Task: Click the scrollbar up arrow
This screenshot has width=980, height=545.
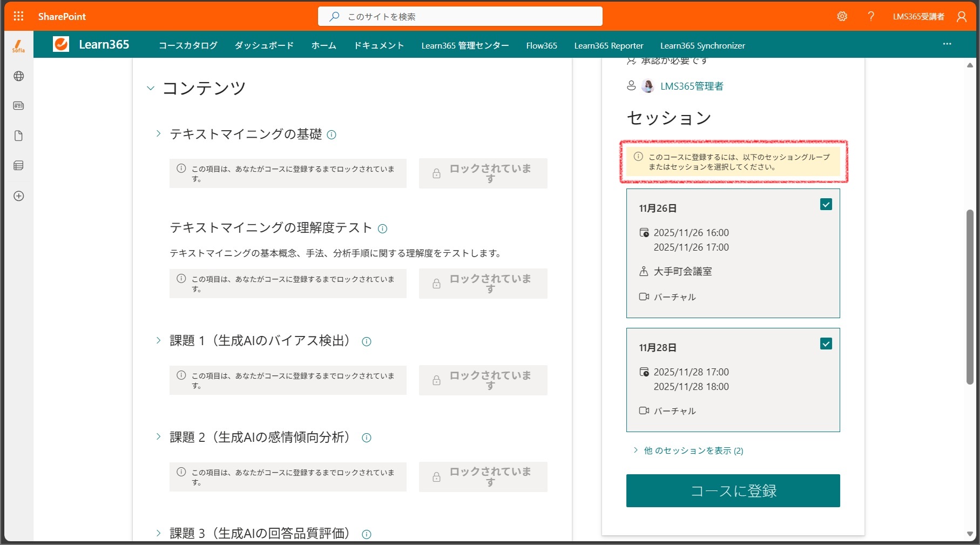Action: click(x=970, y=65)
